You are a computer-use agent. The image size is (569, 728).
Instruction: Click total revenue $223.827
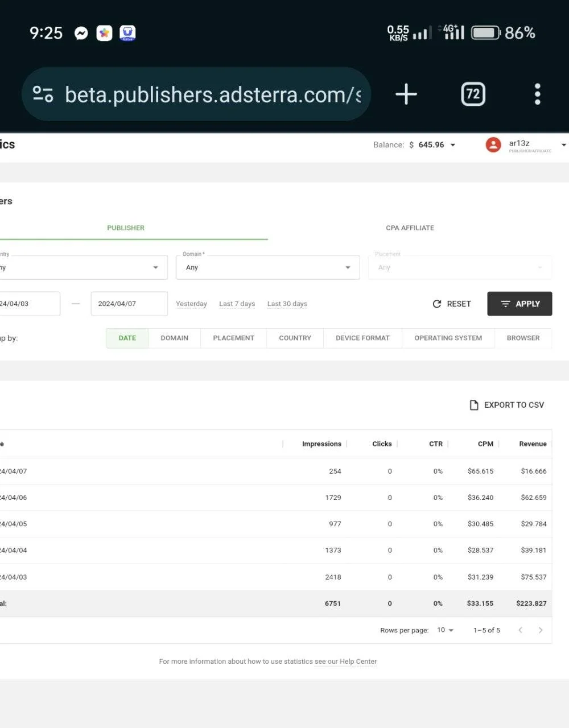(x=531, y=603)
